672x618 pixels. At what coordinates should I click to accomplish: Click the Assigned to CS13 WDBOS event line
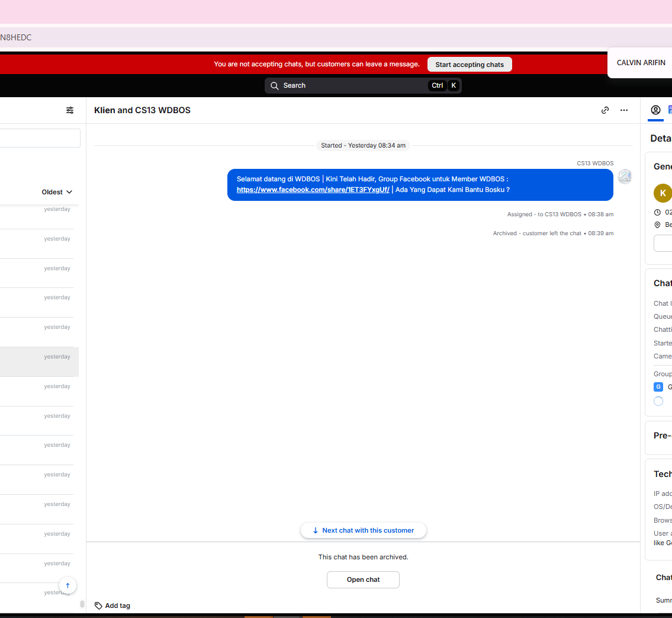(x=560, y=214)
